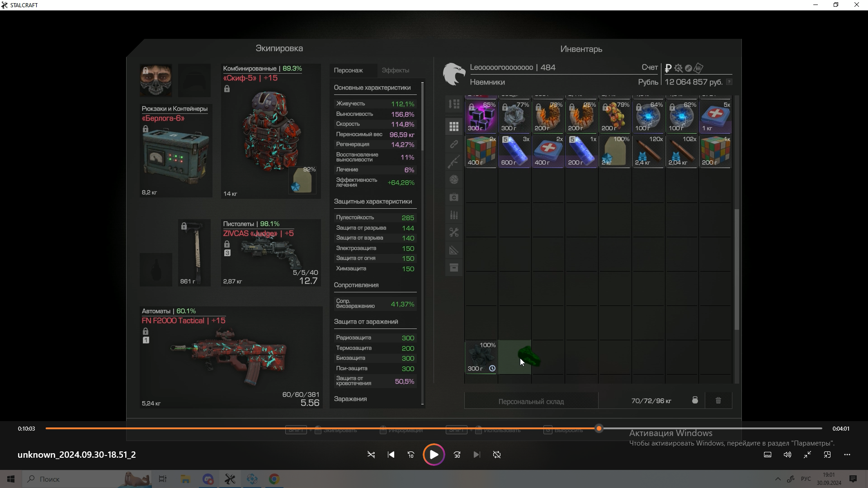Seek near the start of the progress bar
The image size is (868, 488).
pos(50,428)
